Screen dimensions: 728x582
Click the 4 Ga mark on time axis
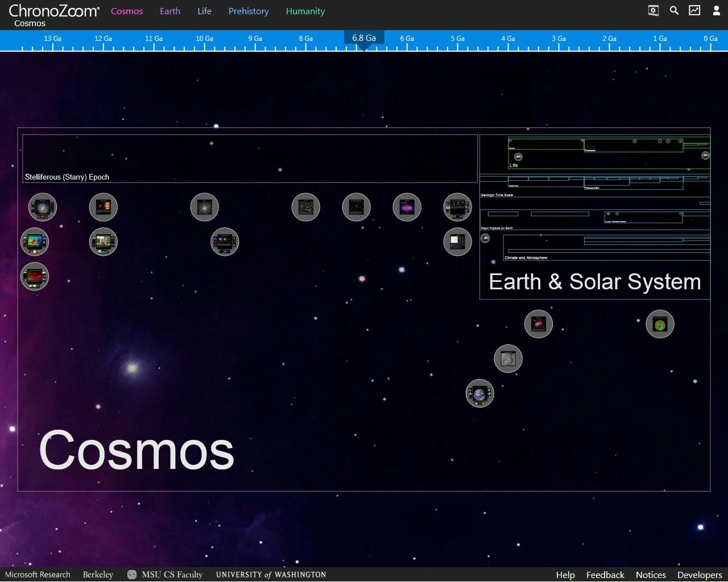click(508, 39)
